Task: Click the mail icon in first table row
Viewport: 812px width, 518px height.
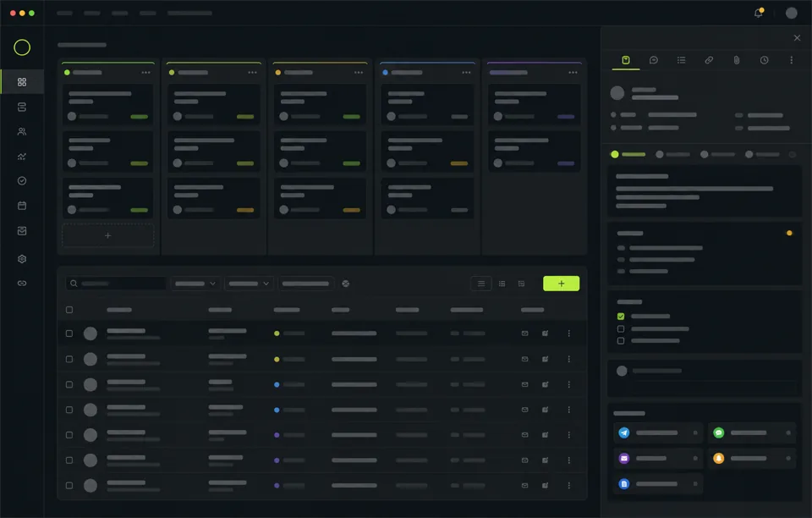Action: click(x=524, y=333)
